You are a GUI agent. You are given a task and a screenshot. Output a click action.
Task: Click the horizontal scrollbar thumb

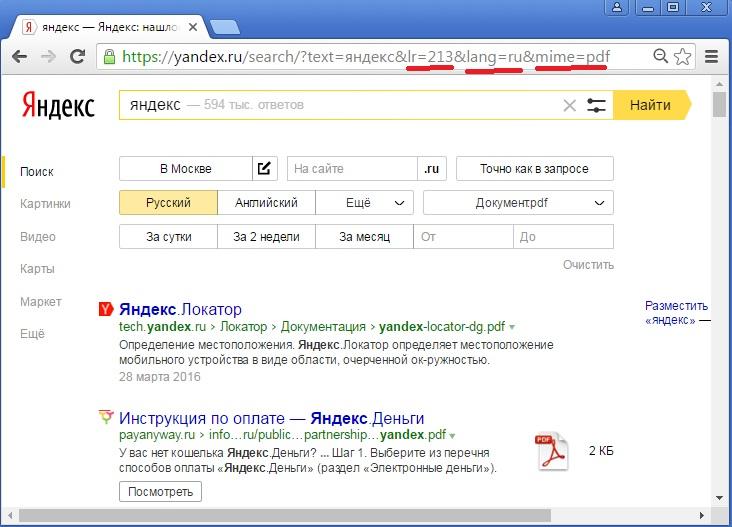[x=284, y=516]
